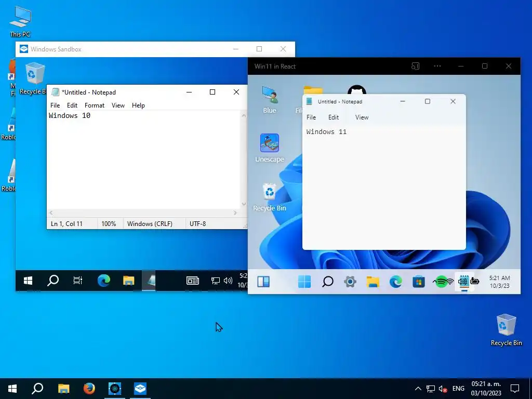Open Settings gear in Win11 React taskbar

click(x=350, y=282)
